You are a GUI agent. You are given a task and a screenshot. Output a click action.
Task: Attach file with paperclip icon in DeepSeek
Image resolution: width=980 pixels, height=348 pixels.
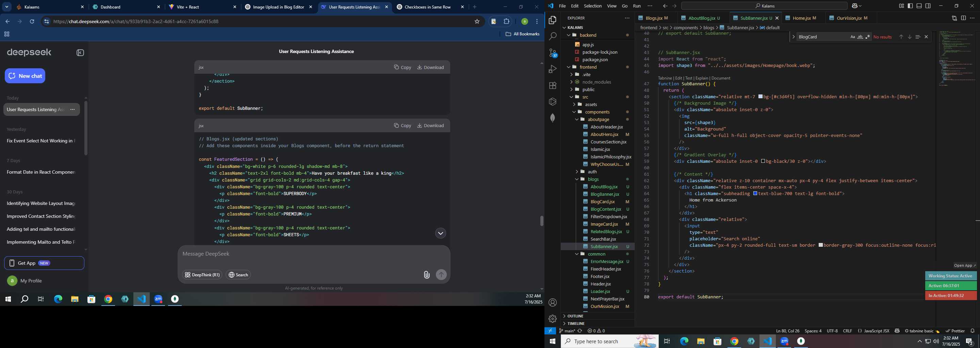click(x=426, y=275)
